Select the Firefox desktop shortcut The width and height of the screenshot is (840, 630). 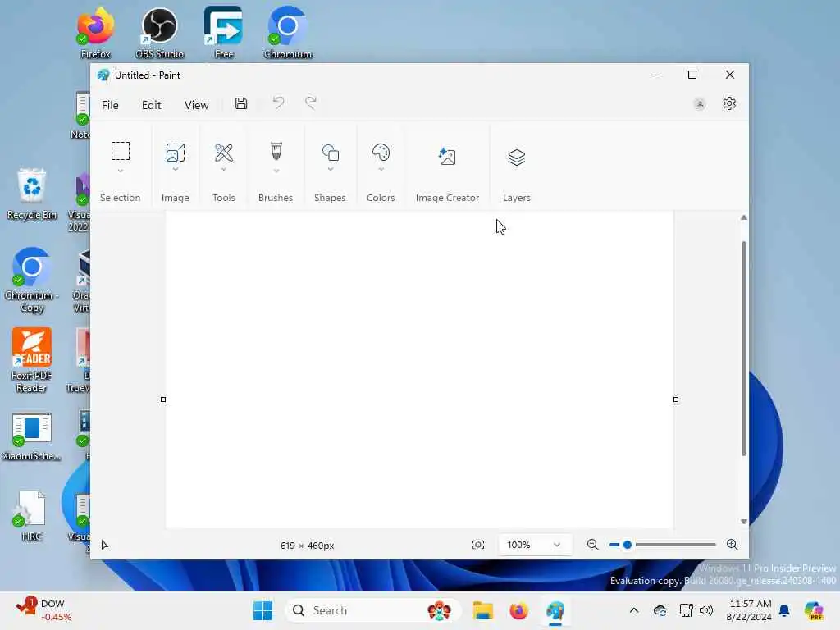(95, 33)
